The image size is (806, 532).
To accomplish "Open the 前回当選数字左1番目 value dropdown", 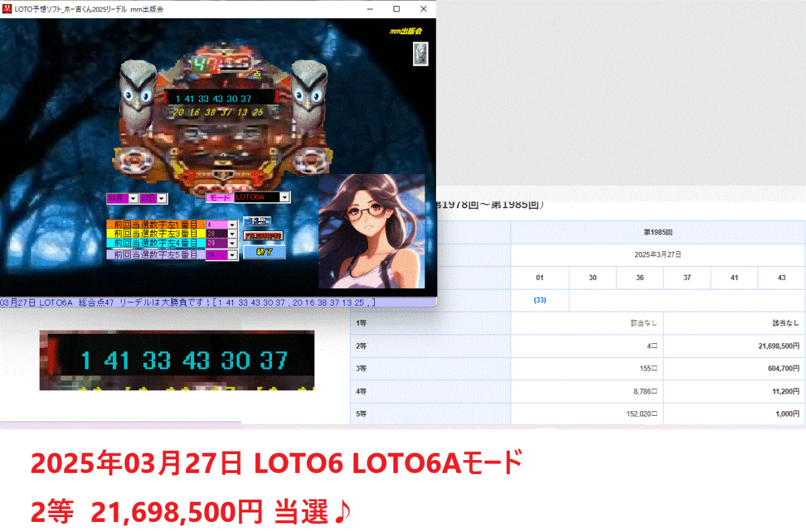I will click(x=232, y=224).
